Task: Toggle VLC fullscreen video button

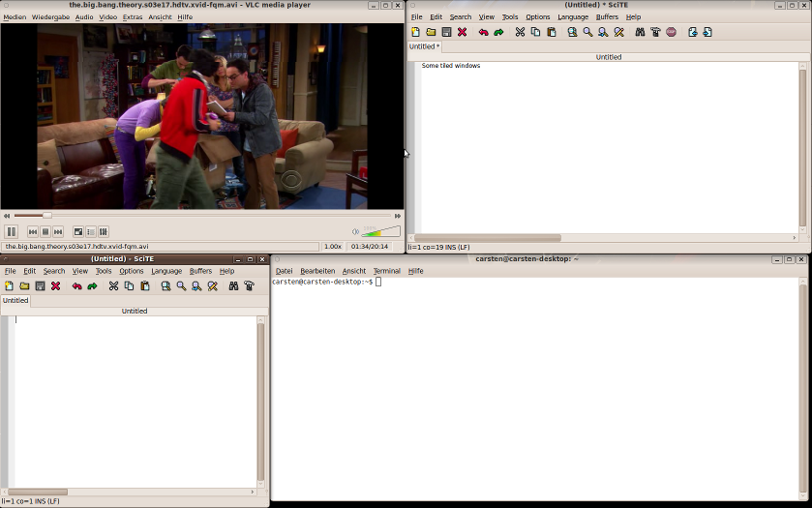Action: click(78, 231)
